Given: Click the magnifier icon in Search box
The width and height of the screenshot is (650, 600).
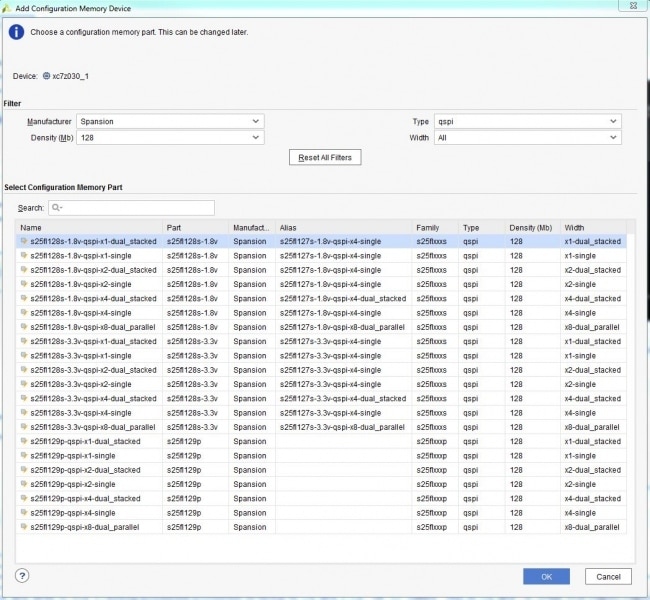Looking at the screenshot, I should click(x=56, y=208).
